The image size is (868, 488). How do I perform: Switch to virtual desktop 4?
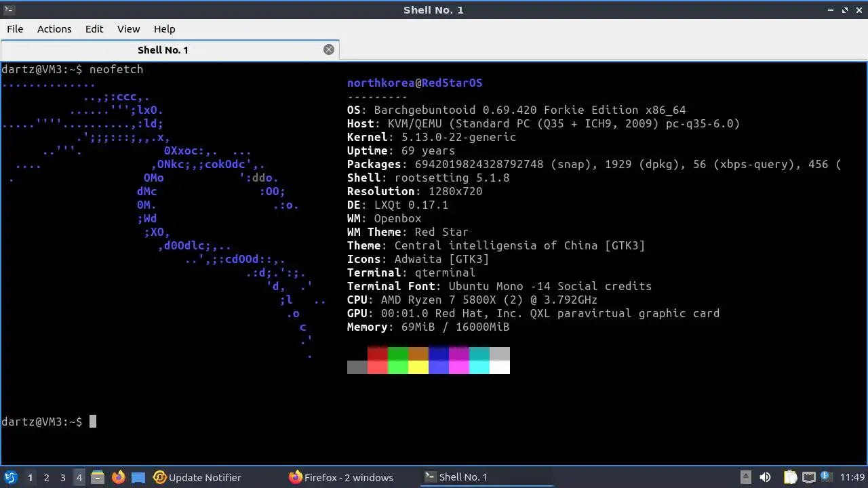(79, 477)
